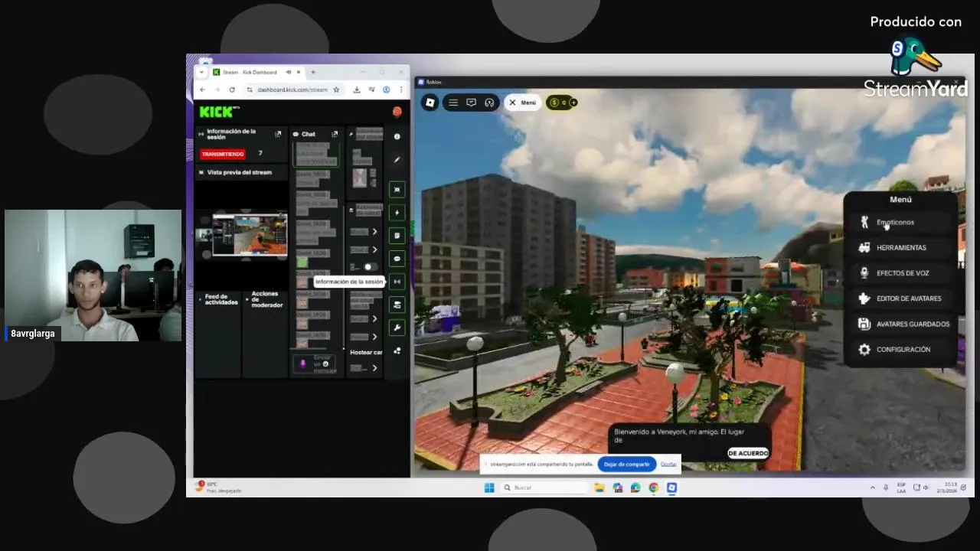This screenshot has width=980, height=551.
Task: Open the Chrome tab search dropdown arrow
Action: pos(201,72)
